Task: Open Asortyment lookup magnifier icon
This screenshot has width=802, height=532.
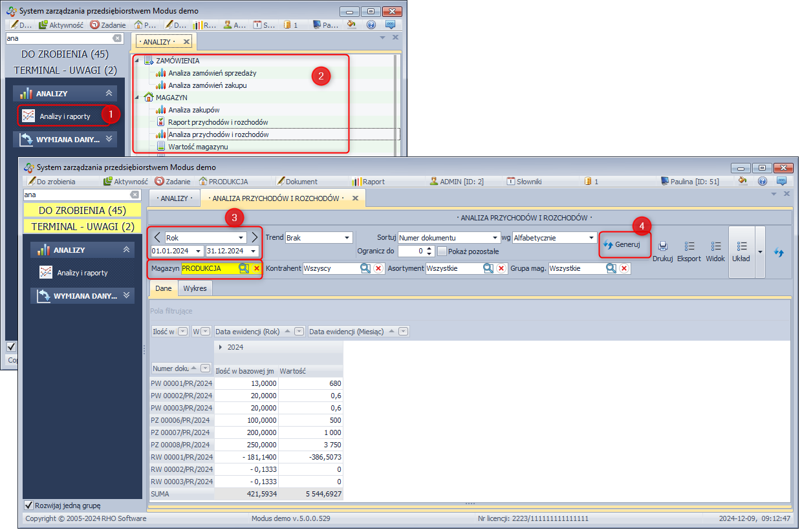Action: click(x=489, y=268)
